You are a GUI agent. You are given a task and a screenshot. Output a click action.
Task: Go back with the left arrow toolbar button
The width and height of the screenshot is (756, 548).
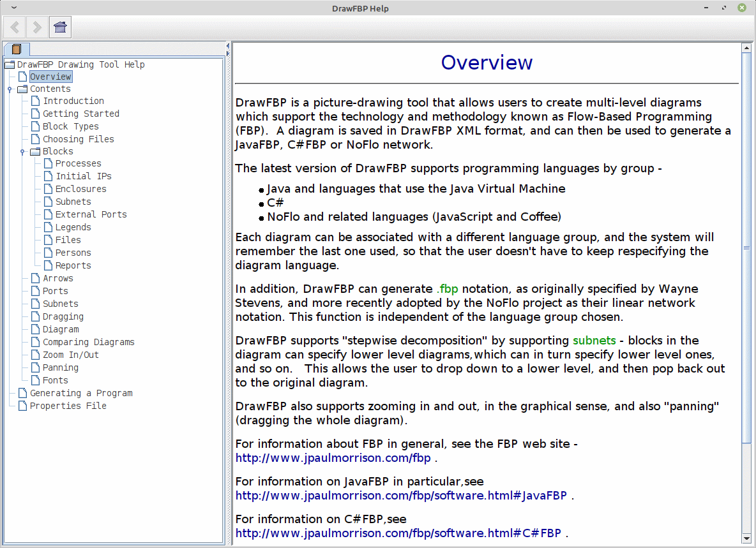[15, 27]
